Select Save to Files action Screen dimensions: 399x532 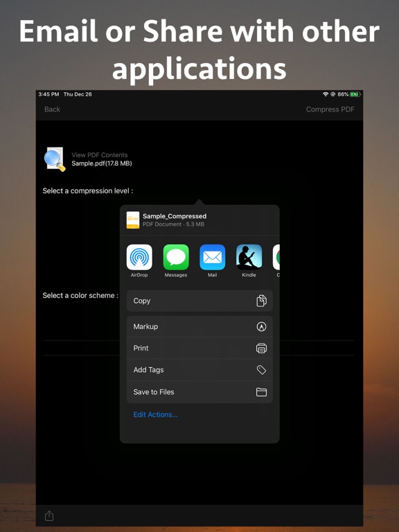coord(199,392)
